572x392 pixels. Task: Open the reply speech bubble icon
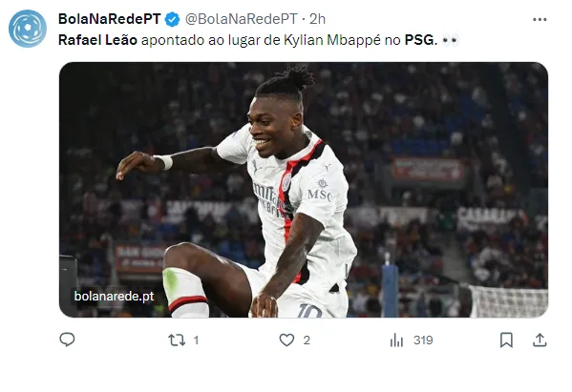[67, 340]
